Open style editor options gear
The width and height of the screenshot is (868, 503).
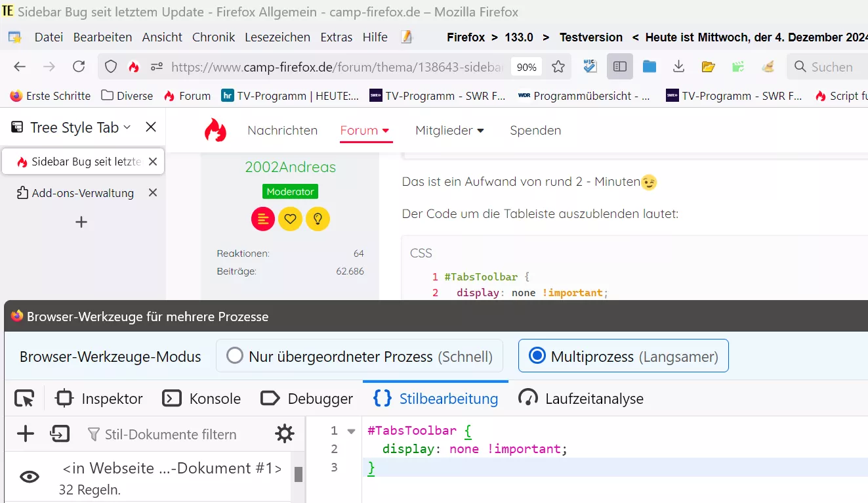[x=284, y=433]
